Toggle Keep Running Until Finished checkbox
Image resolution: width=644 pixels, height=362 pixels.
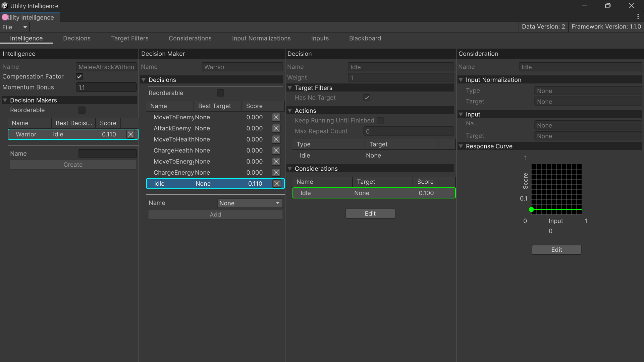tap(380, 121)
